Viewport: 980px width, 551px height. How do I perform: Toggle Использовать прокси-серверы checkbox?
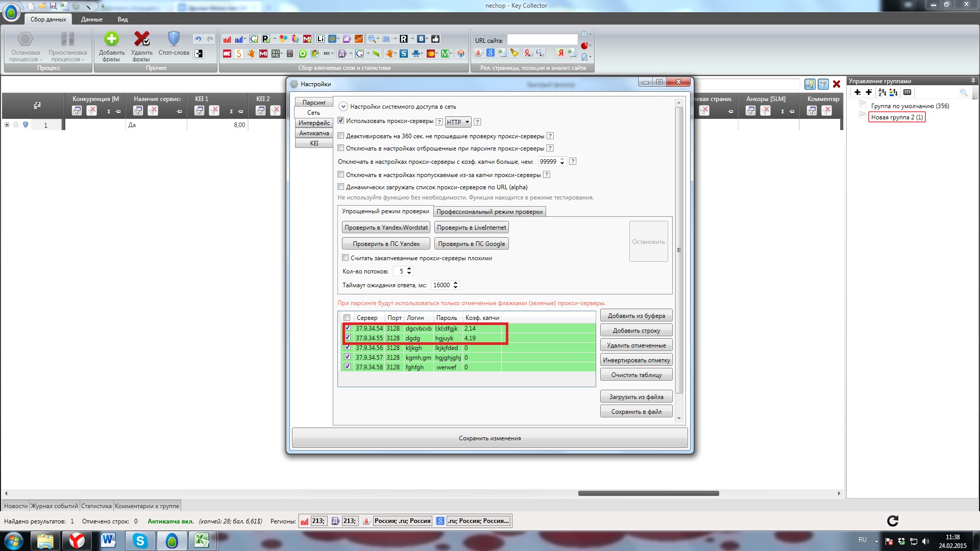click(x=341, y=121)
